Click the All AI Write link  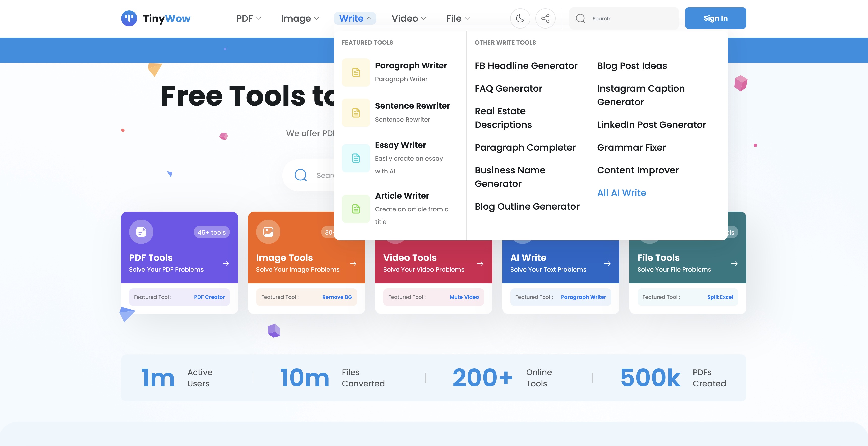621,193
